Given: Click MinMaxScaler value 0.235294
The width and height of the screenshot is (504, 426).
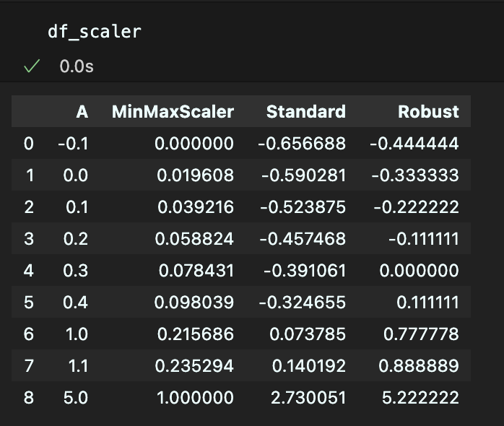Looking at the screenshot, I should coord(194,365).
